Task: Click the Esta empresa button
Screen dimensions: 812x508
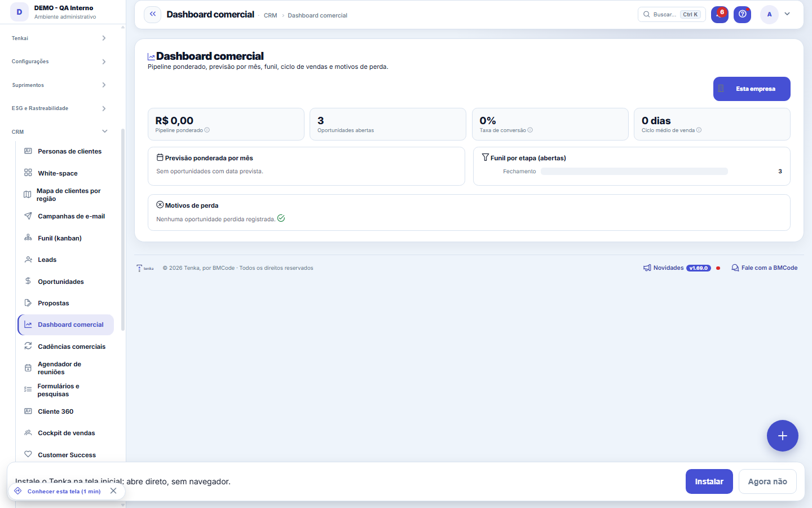Action: pos(752,89)
